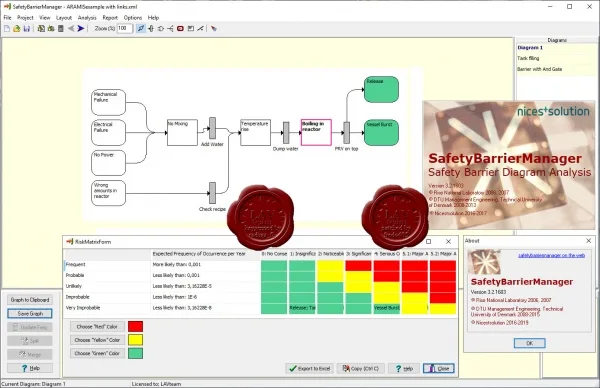Viewport: 600px width, 388px height.
Task: Close the About dialog with its X
Action: coord(589,241)
